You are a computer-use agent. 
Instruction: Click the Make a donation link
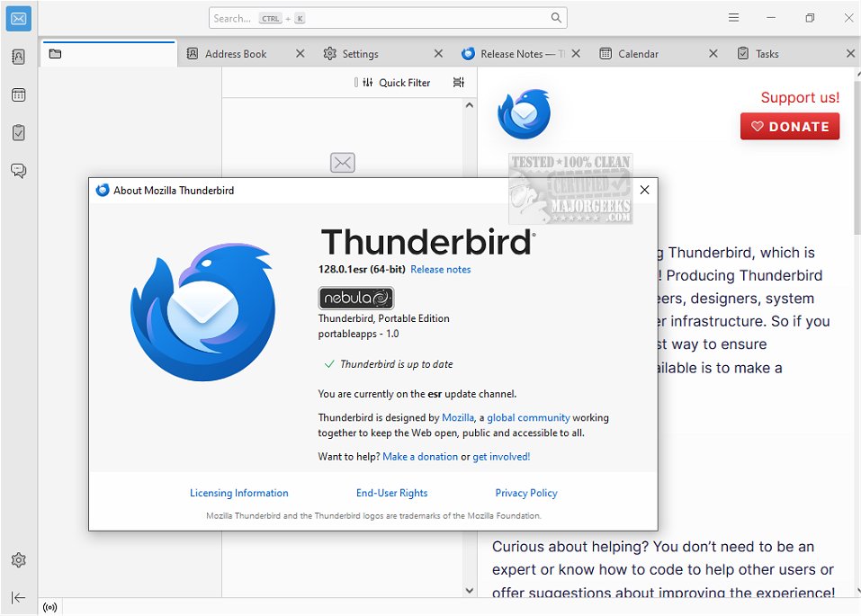420,457
